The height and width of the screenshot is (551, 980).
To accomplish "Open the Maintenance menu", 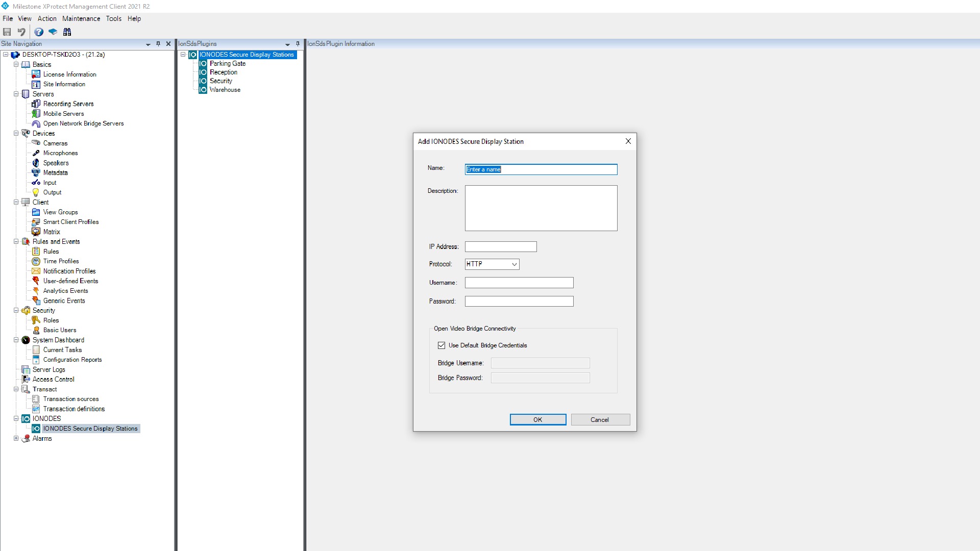I will pyautogui.click(x=81, y=19).
